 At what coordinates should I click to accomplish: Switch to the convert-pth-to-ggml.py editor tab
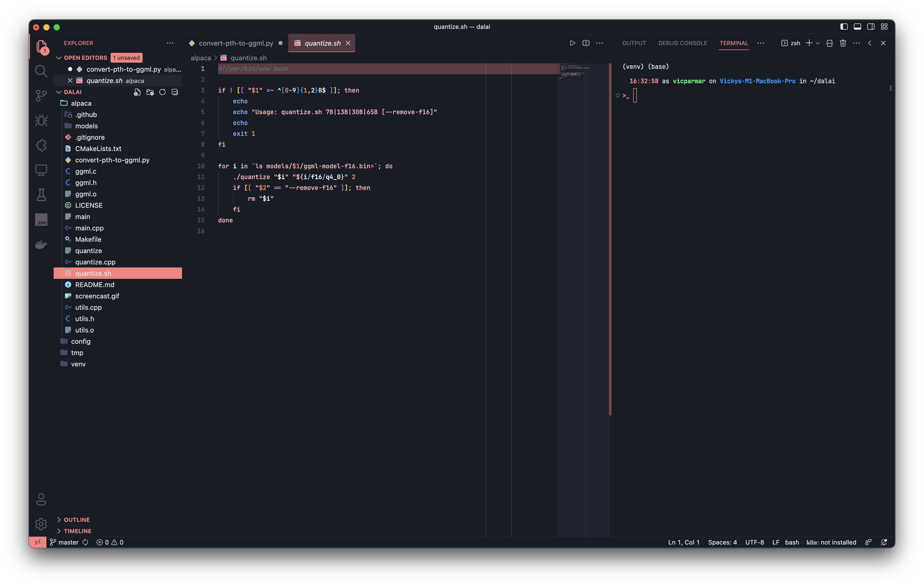236,43
